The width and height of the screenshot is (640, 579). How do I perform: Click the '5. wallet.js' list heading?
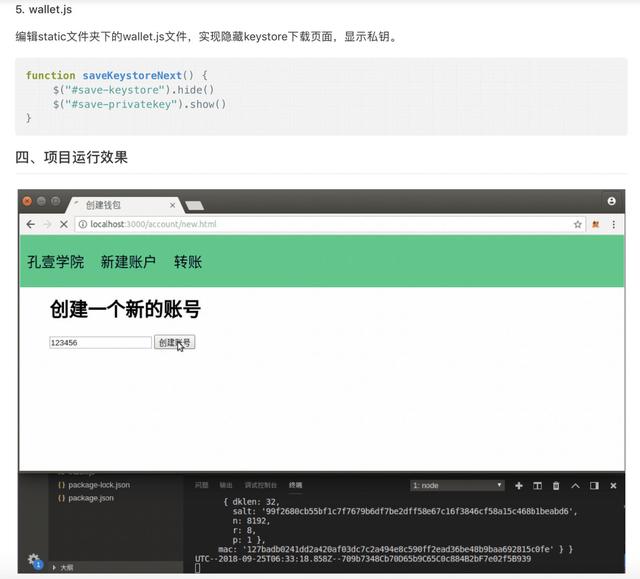point(44,9)
